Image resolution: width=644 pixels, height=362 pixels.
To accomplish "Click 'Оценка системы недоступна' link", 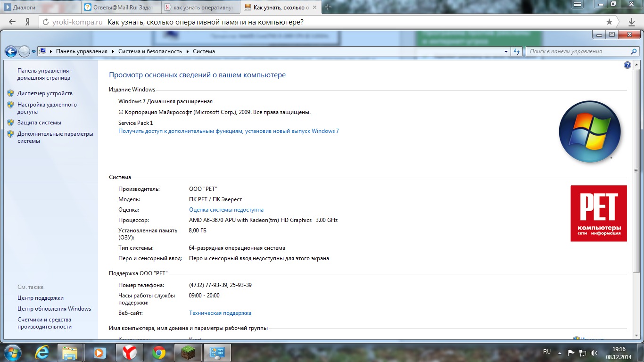I will click(226, 210).
